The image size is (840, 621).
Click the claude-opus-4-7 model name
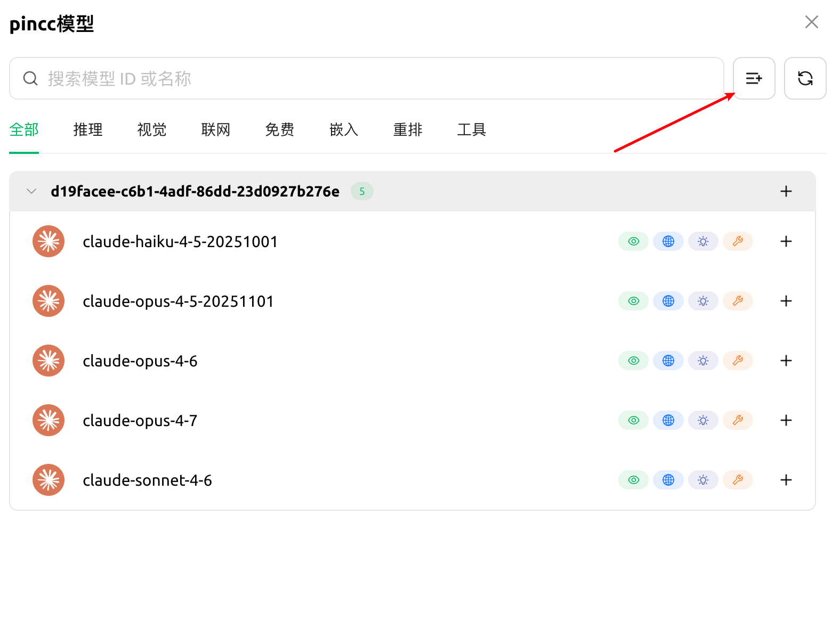(x=140, y=421)
